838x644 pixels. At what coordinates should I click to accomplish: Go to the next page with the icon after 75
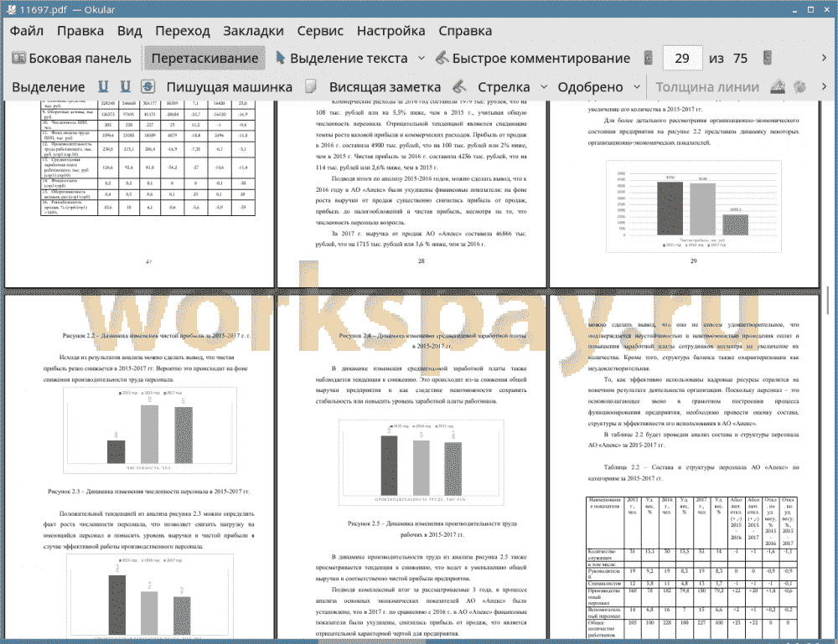[768, 59]
